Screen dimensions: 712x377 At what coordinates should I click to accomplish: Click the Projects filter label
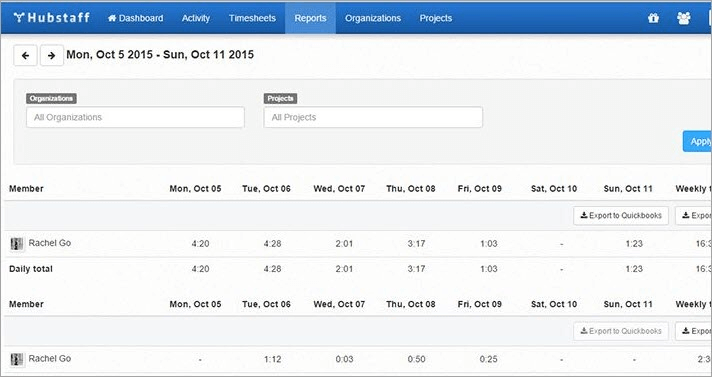pyautogui.click(x=280, y=98)
